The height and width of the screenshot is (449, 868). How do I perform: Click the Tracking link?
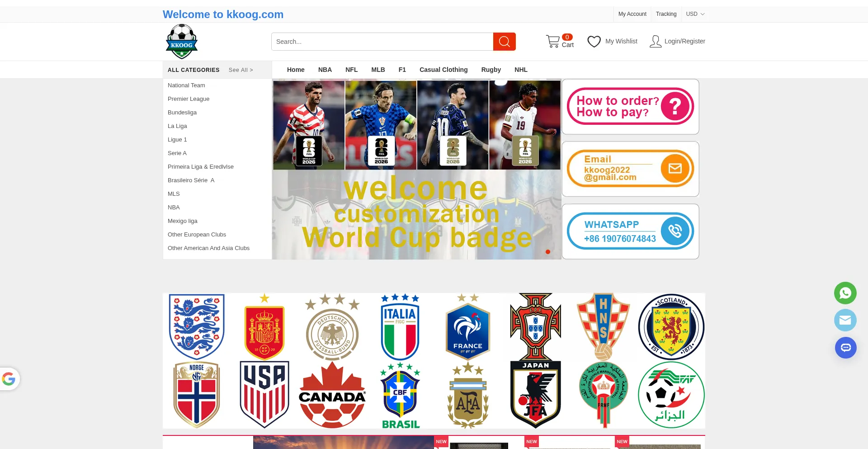[666, 14]
